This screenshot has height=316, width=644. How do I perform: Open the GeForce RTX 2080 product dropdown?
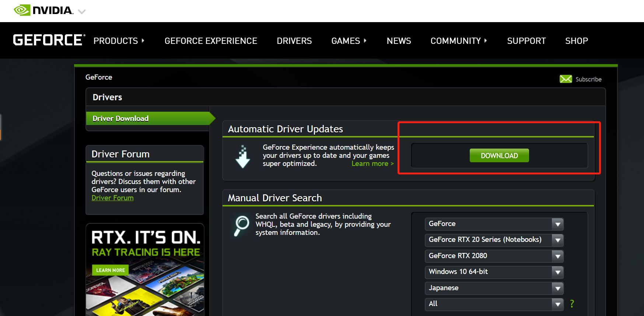pyautogui.click(x=494, y=256)
